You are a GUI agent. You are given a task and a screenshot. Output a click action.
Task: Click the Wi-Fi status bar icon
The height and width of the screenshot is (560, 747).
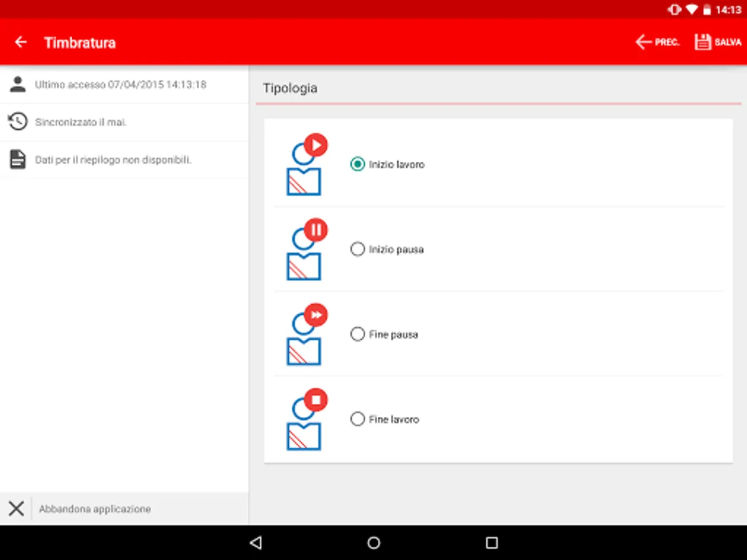pyautogui.click(x=692, y=10)
